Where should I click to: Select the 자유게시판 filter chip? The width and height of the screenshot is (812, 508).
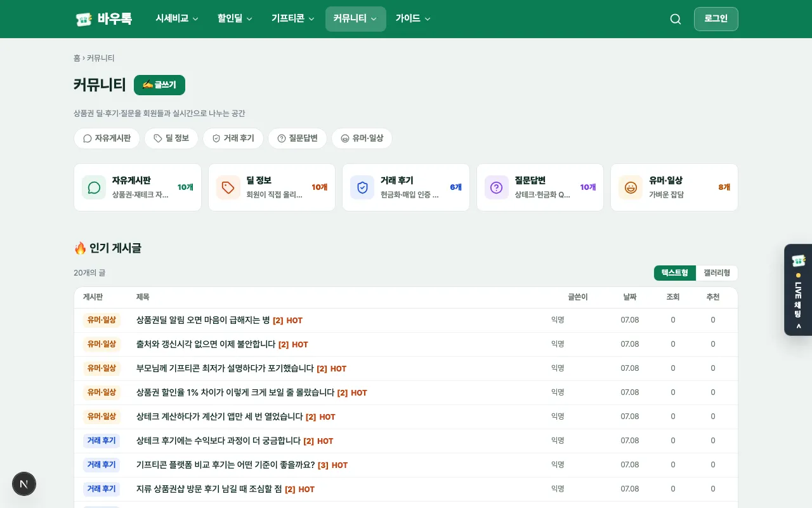(x=107, y=138)
